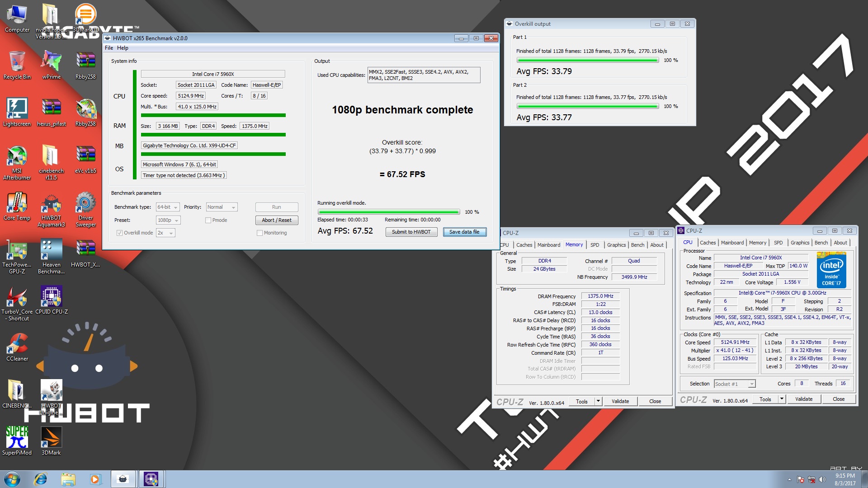Screen dimensions: 868x488
Task: Open the Benchmark type 64-bit dropdown
Action: tap(168, 207)
